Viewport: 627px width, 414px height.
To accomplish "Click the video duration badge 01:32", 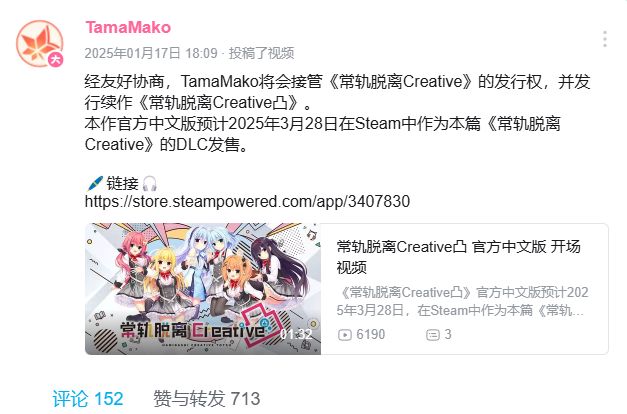I will (296, 334).
